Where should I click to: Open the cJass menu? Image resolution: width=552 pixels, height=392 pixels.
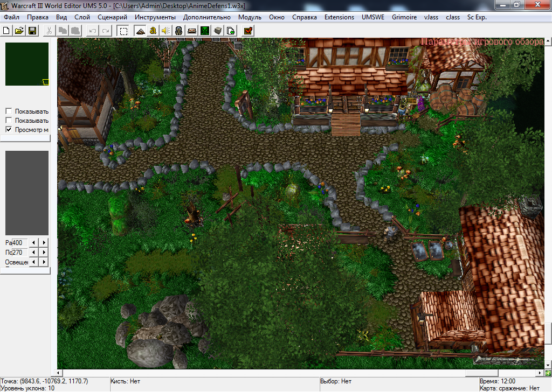point(453,17)
